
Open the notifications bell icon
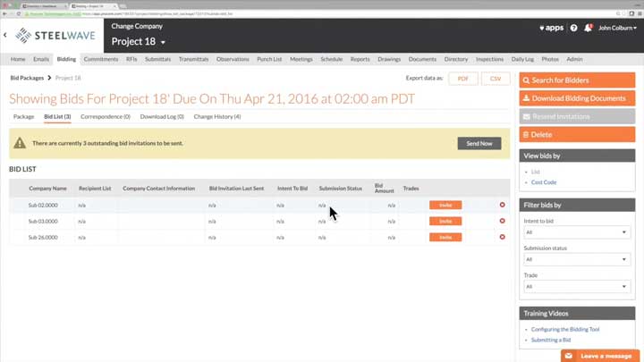[588, 28]
